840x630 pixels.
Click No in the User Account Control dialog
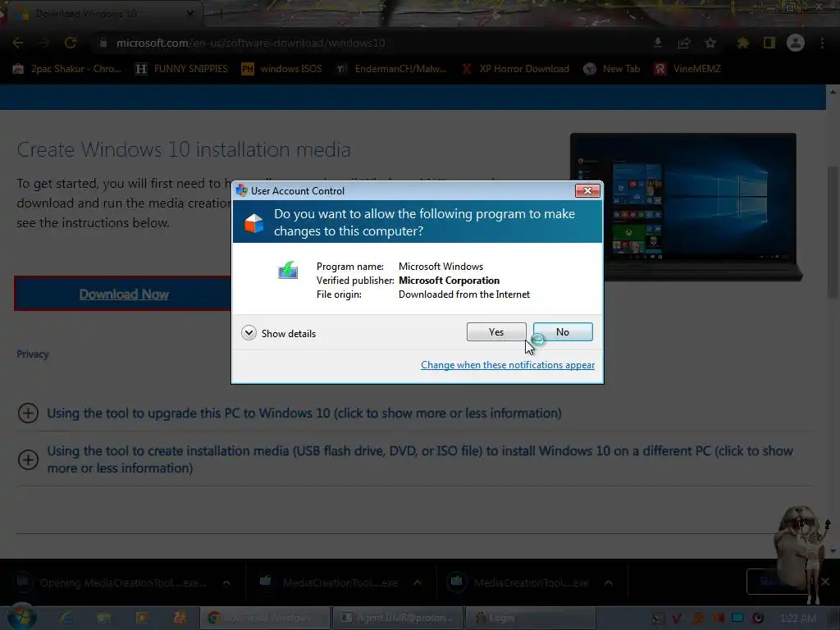[x=563, y=332]
